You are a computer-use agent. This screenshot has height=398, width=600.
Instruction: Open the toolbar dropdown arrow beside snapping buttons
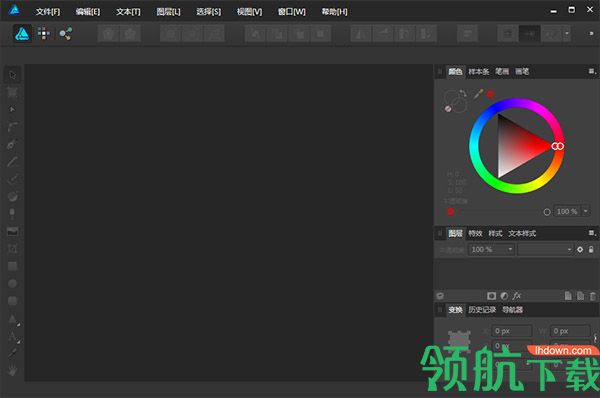[567, 34]
